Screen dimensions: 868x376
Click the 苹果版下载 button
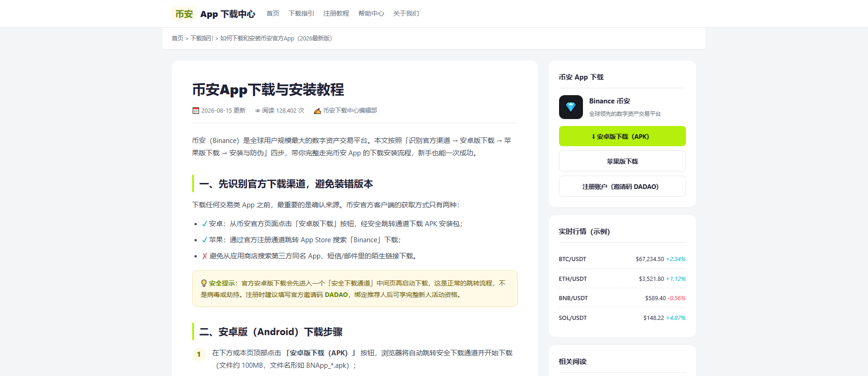point(622,161)
